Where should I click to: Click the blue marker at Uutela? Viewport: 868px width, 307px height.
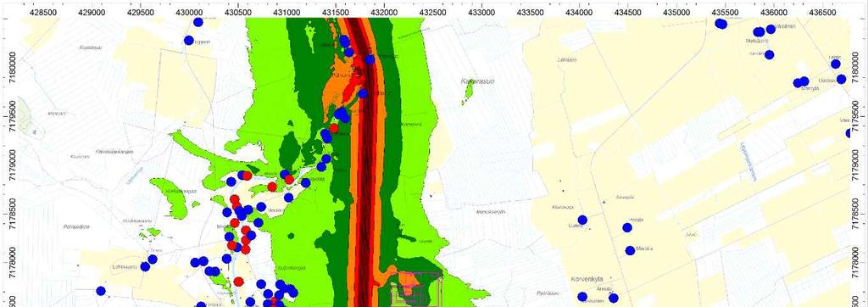pyautogui.click(x=582, y=220)
